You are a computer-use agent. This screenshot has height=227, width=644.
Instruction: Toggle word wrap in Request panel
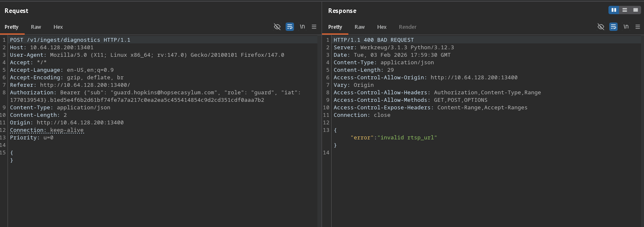[290, 27]
